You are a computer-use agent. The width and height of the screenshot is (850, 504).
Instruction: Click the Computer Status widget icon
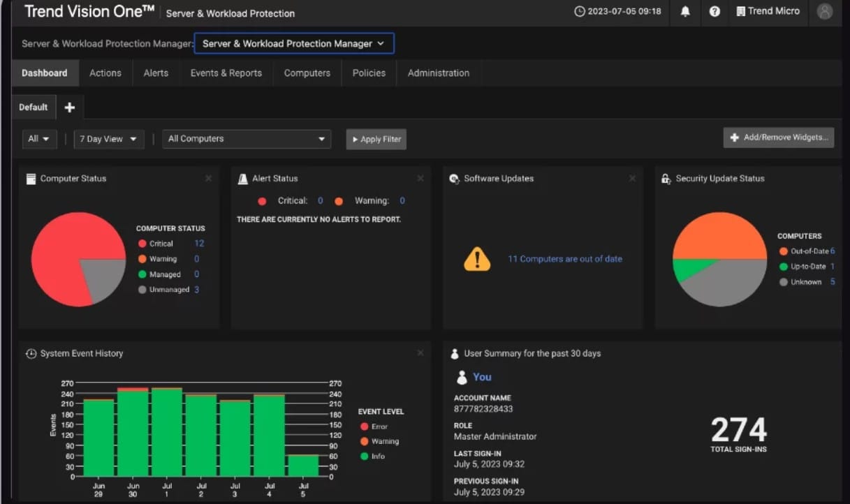31,179
